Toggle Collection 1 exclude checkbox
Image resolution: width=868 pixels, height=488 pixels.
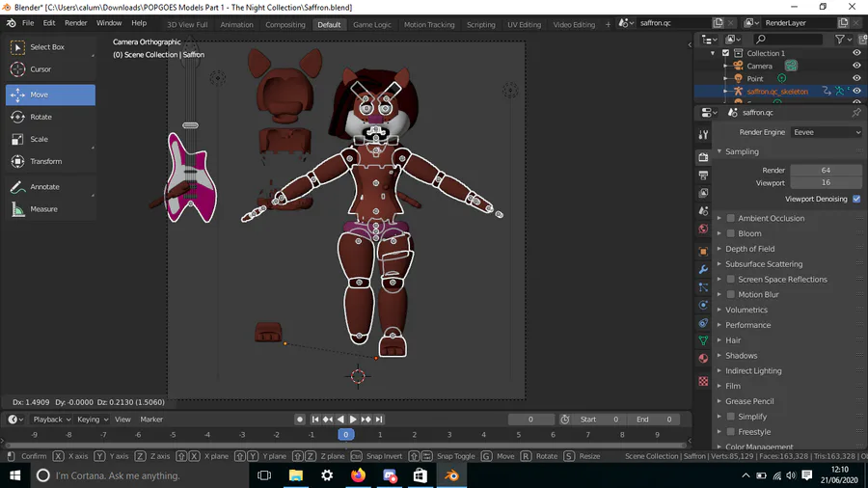pyautogui.click(x=725, y=53)
